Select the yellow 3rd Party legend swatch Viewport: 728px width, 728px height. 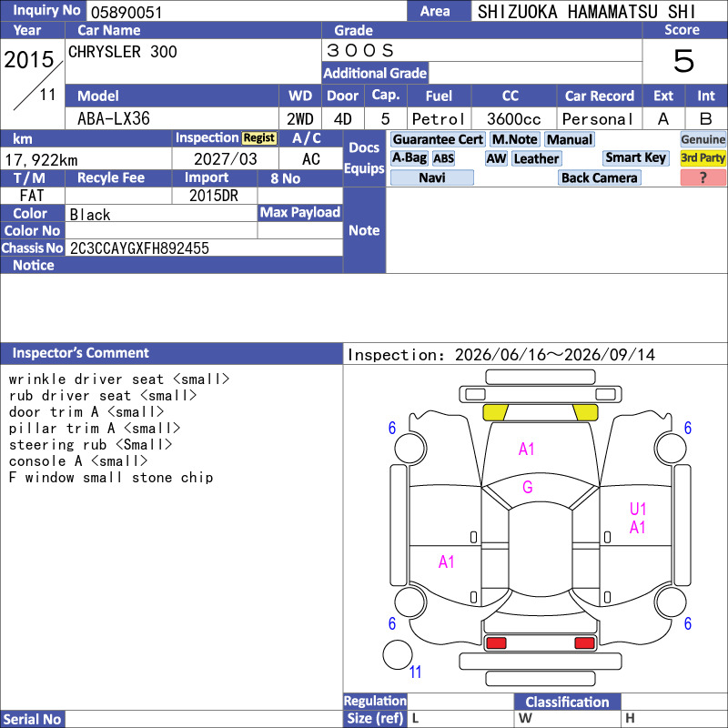(703, 157)
